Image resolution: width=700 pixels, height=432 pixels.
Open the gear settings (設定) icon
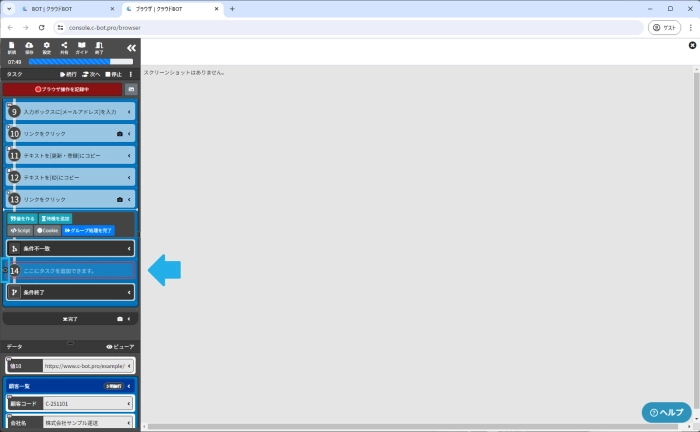click(46, 47)
